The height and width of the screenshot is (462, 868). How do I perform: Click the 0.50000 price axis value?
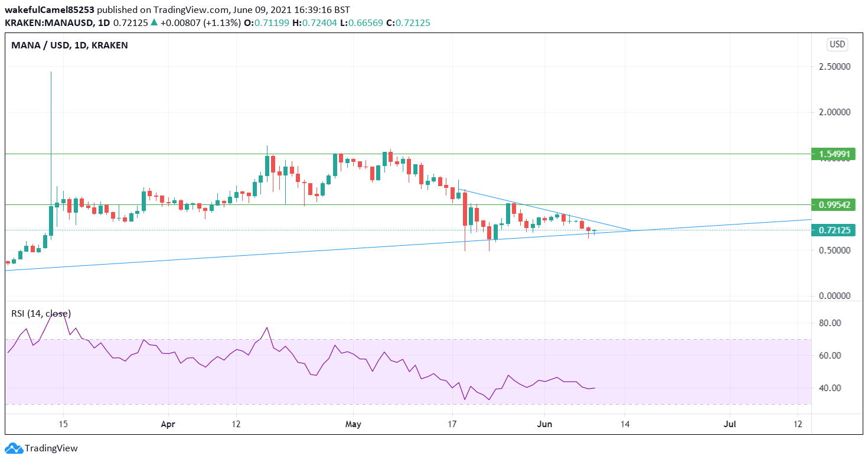pos(834,250)
